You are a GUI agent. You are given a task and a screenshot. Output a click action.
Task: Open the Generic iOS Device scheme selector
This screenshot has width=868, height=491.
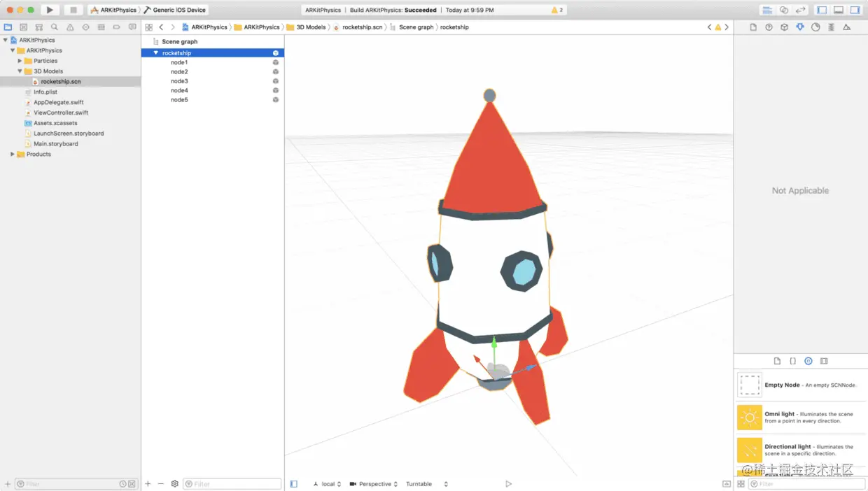[x=178, y=10]
